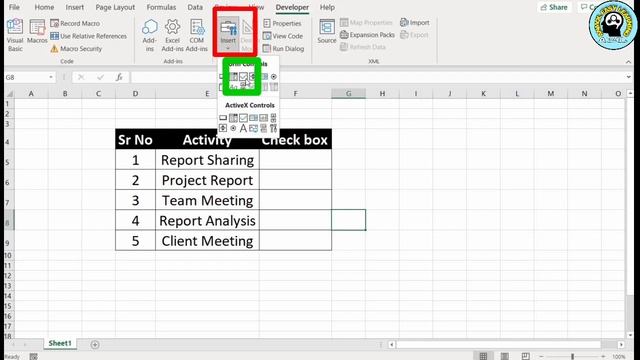Image resolution: width=640 pixels, height=360 pixels.
Task: Select the Report Sharing cell
Action: pos(207,160)
